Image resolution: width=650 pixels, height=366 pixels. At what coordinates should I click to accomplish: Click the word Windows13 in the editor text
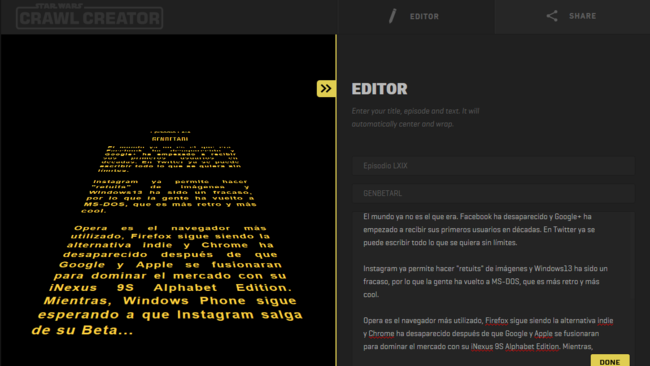(x=553, y=269)
